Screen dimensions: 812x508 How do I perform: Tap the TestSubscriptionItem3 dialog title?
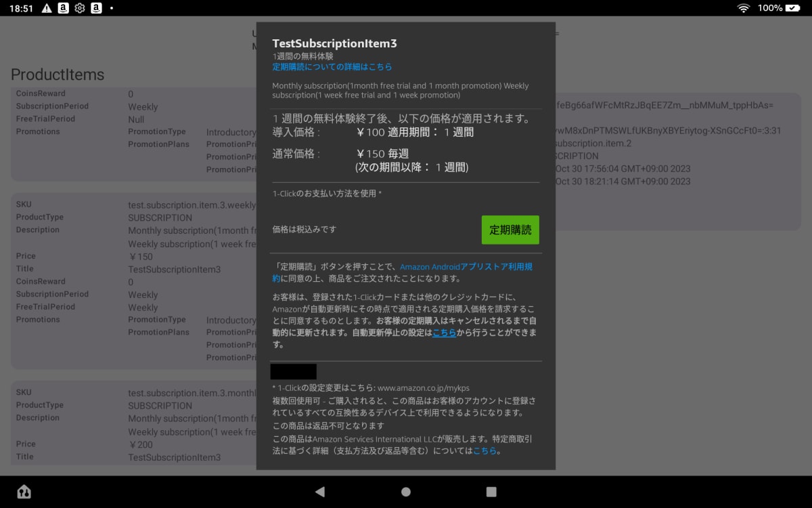[334, 43]
